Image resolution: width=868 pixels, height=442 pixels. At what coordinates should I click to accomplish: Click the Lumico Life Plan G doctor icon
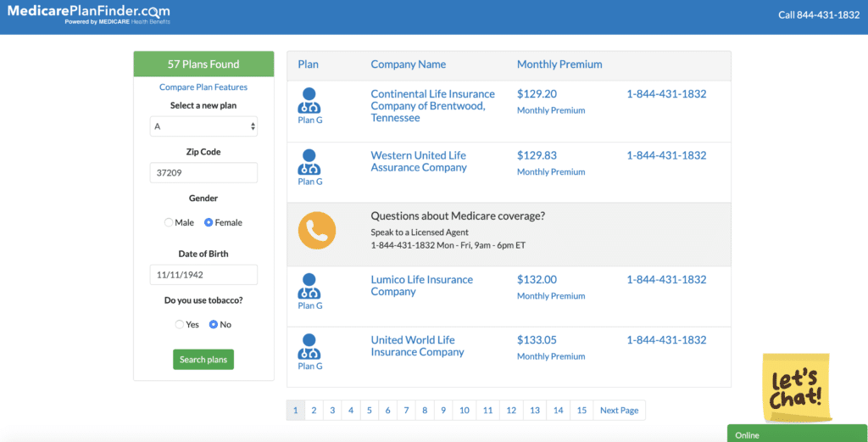pyautogui.click(x=309, y=287)
